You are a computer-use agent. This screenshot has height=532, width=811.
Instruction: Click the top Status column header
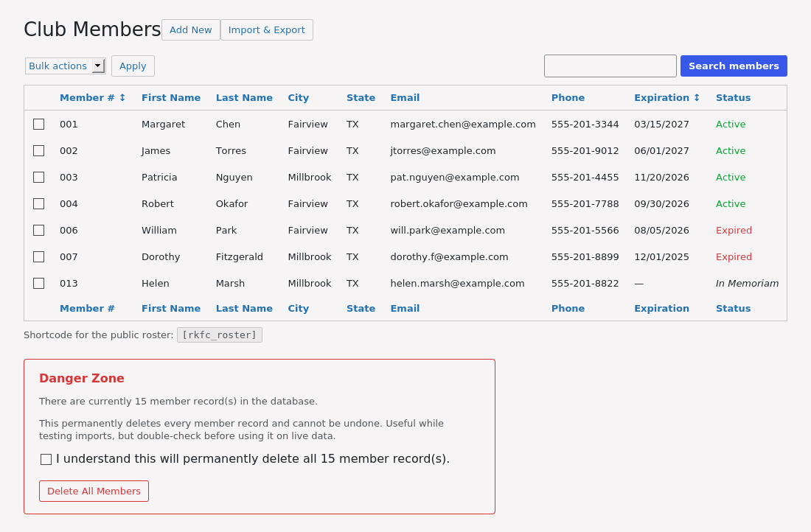click(x=733, y=98)
